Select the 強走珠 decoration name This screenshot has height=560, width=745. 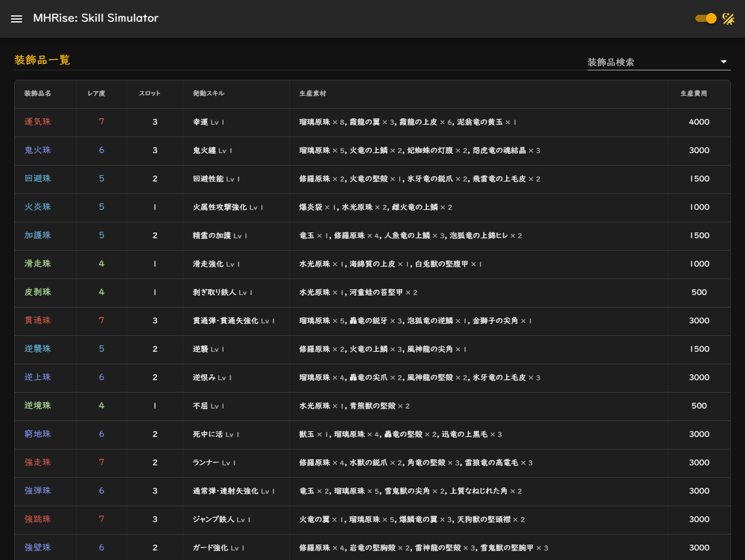pyautogui.click(x=38, y=462)
